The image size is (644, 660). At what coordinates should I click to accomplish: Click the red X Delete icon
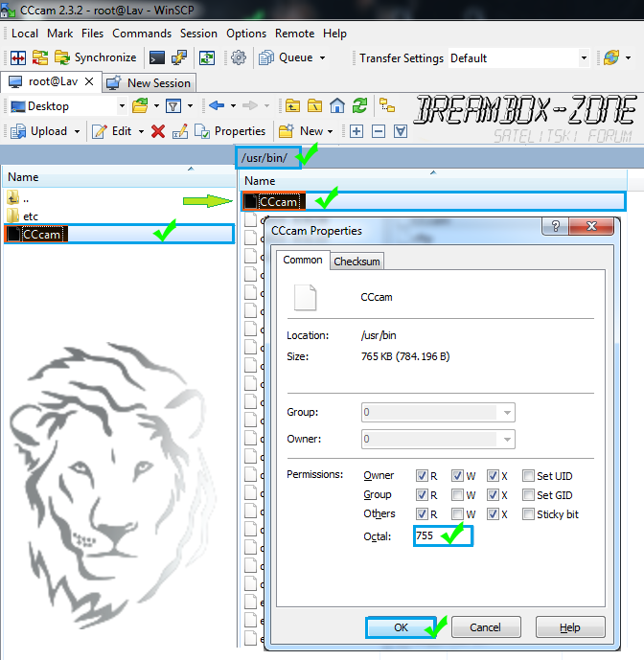pyautogui.click(x=158, y=131)
